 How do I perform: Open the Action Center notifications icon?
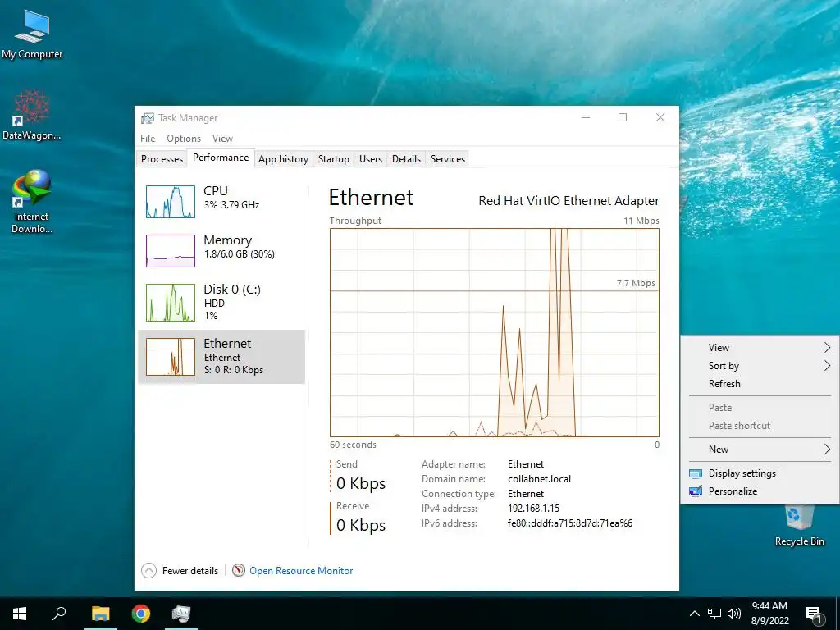tap(815, 615)
